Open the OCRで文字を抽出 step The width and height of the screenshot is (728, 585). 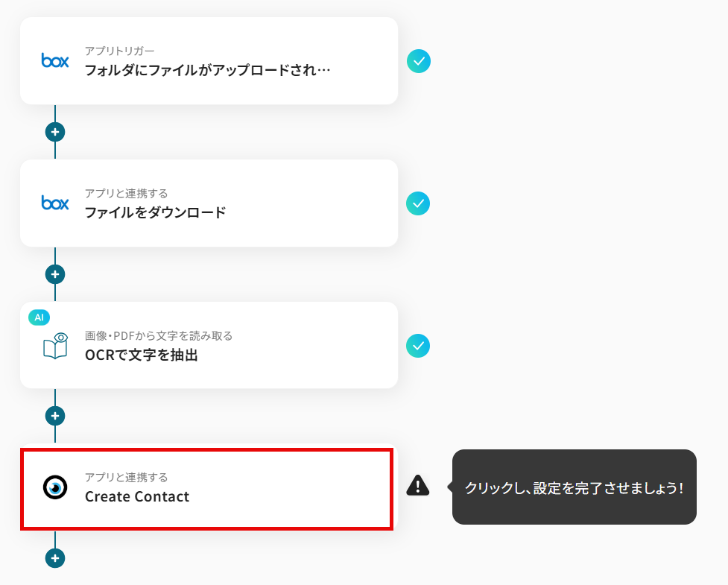pyautogui.click(x=142, y=355)
